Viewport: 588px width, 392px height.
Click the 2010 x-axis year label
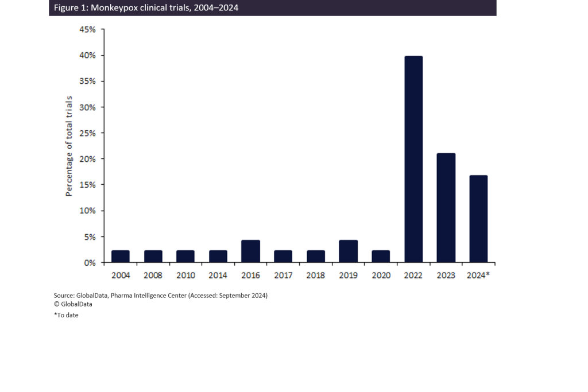tap(185, 275)
